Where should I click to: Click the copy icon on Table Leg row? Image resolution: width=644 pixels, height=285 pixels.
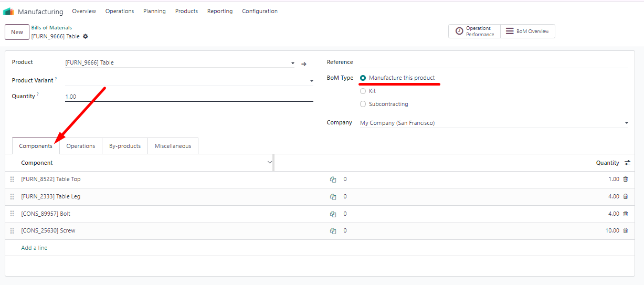pos(333,197)
